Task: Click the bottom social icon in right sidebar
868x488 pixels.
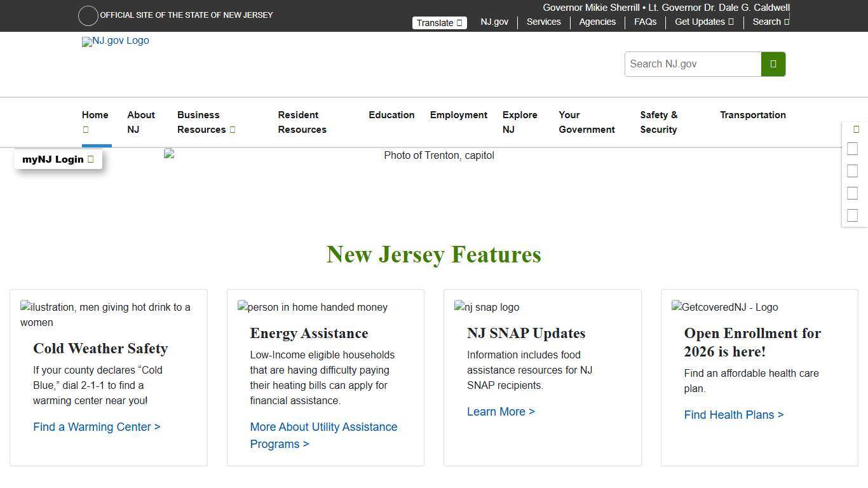Action: click(852, 215)
